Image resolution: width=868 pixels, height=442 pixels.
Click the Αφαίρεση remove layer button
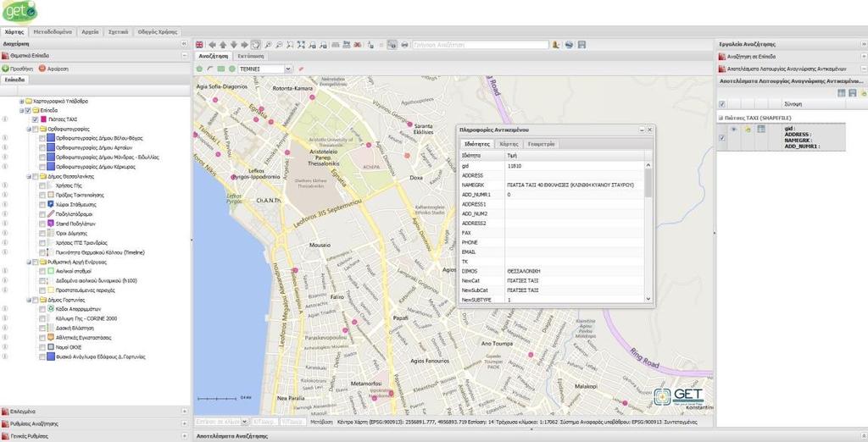pyautogui.click(x=53, y=69)
